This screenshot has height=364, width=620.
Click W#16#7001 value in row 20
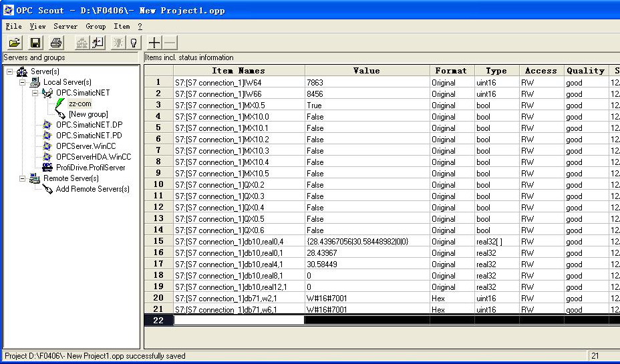(x=327, y=298)
